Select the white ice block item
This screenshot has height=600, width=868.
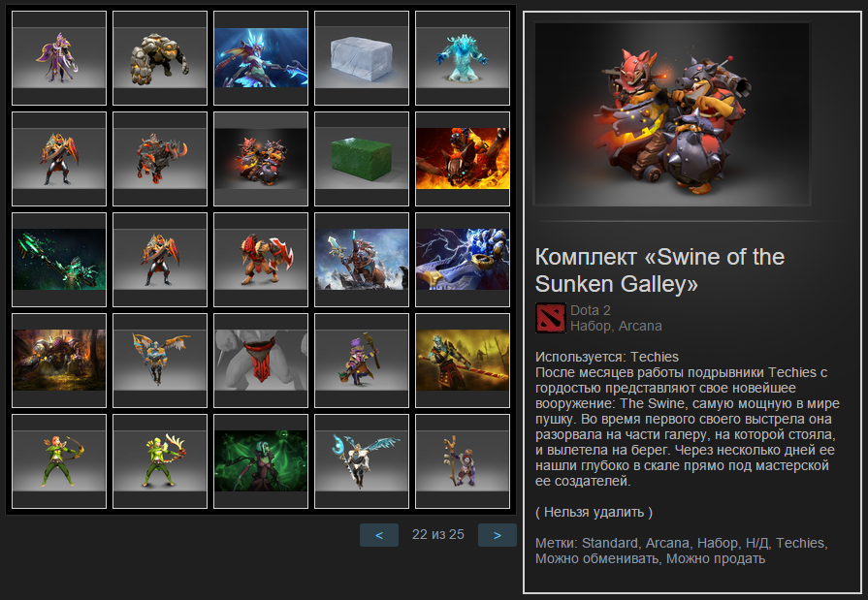coord(362,58)
